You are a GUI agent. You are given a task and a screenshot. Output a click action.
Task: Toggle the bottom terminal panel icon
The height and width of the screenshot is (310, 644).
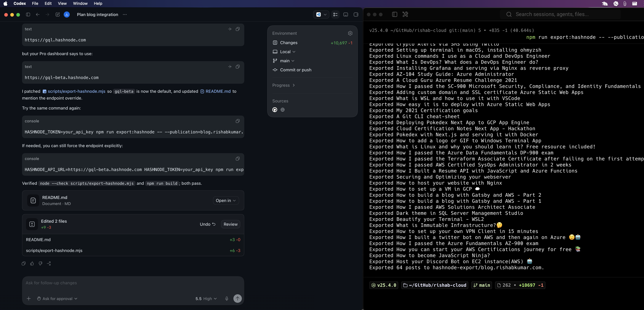346,15
